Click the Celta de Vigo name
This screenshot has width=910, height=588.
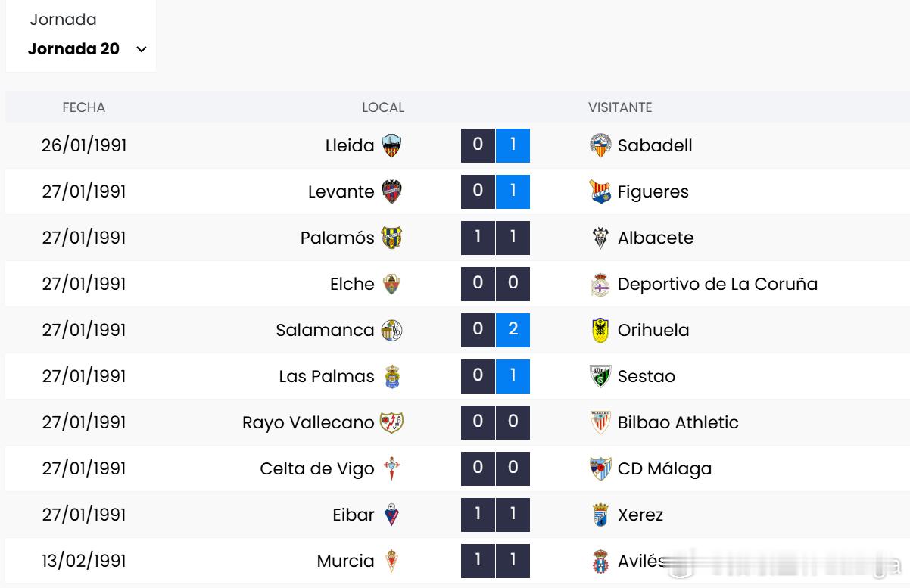(317, 468)
